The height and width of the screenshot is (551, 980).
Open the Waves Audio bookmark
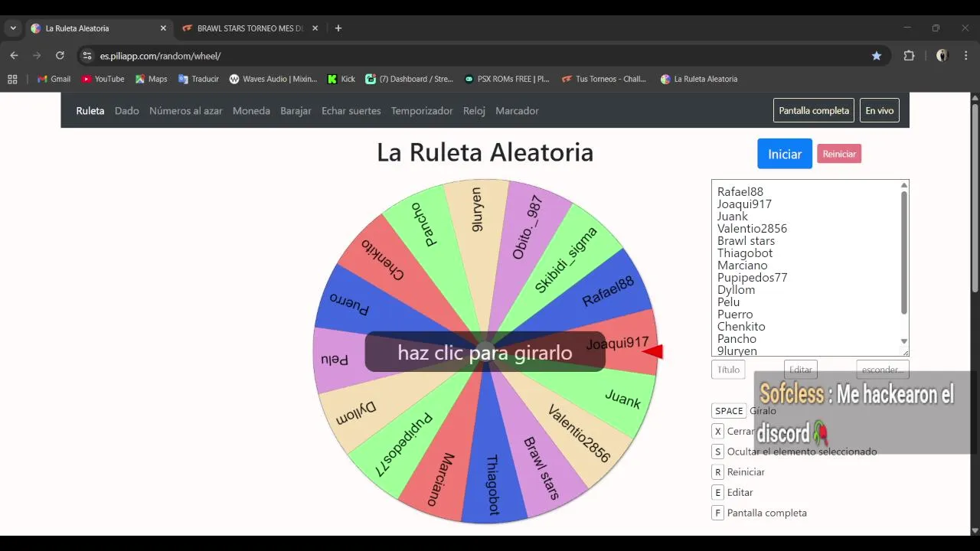pos(273,79)
